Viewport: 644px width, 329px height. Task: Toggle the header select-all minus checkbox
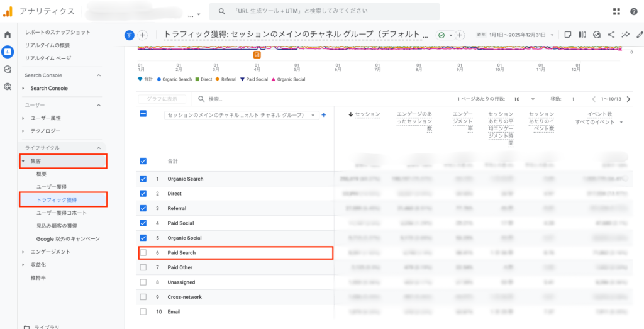point(143,114)
